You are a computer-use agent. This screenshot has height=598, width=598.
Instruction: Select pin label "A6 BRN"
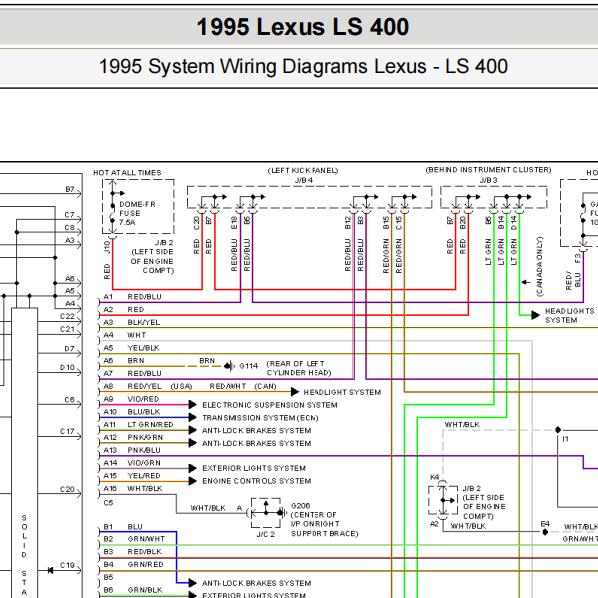point(124,361)
